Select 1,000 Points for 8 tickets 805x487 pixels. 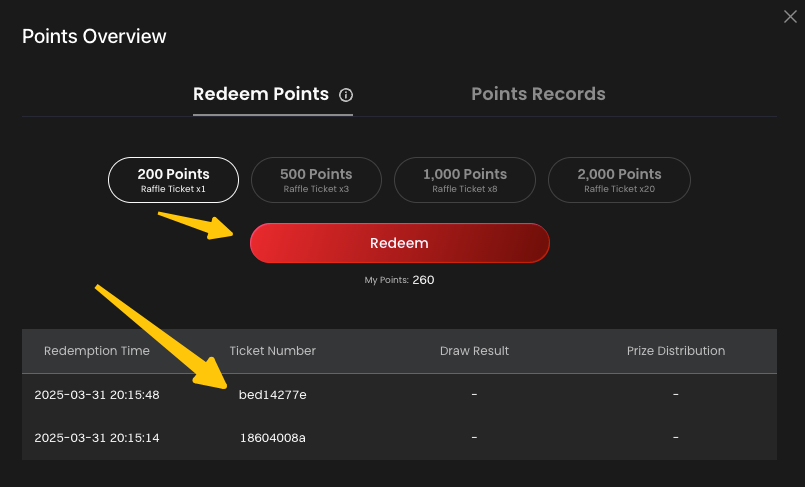[465, 180]
